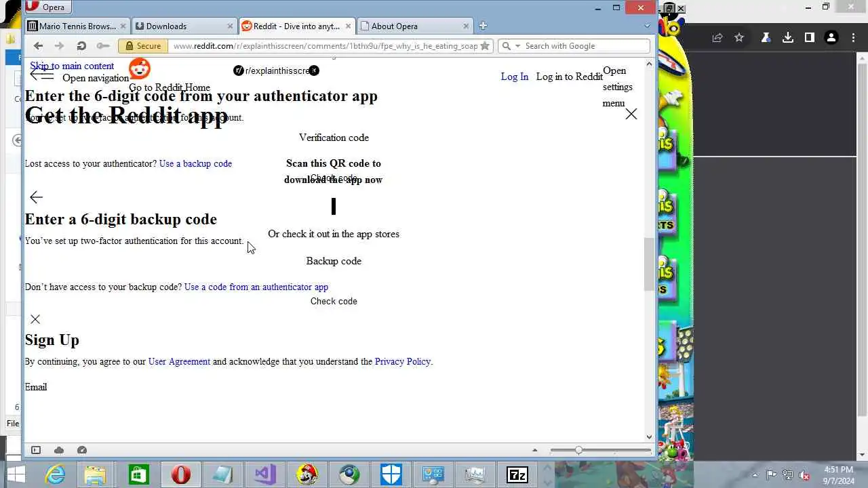
Task: Open 7-Zip from the taskbar
Action: tap(517, 474)
